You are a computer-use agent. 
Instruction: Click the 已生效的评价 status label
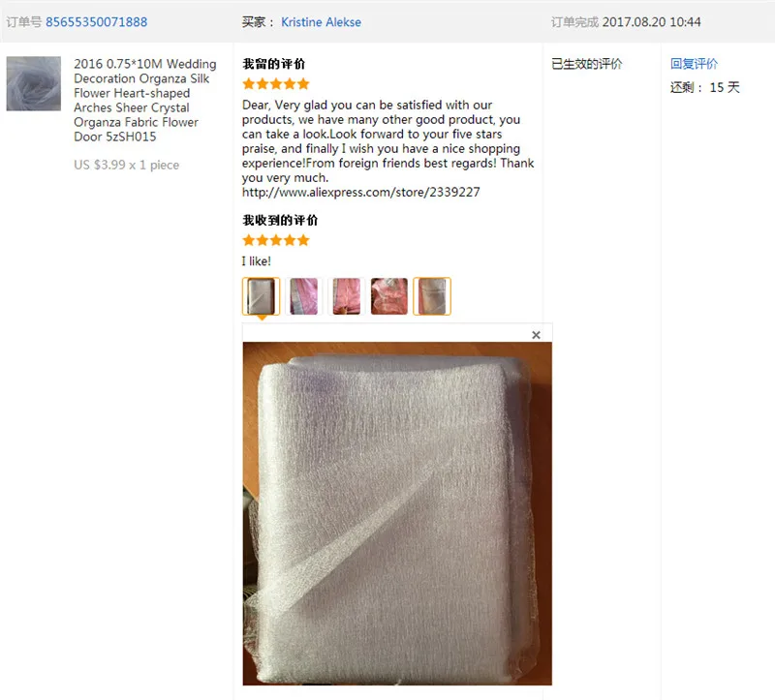coord(587,64)
